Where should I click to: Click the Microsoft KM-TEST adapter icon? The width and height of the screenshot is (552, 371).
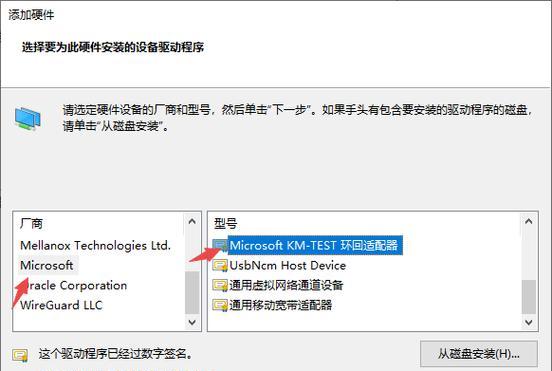coord(220,245)
